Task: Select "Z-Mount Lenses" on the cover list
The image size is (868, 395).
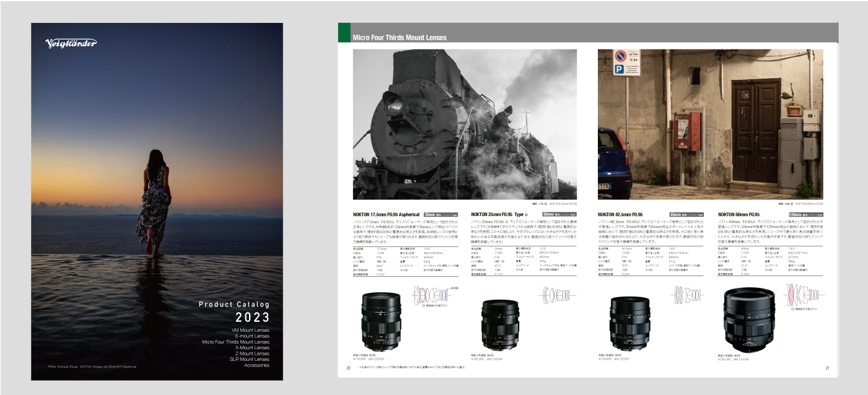Action: (251, 354)
